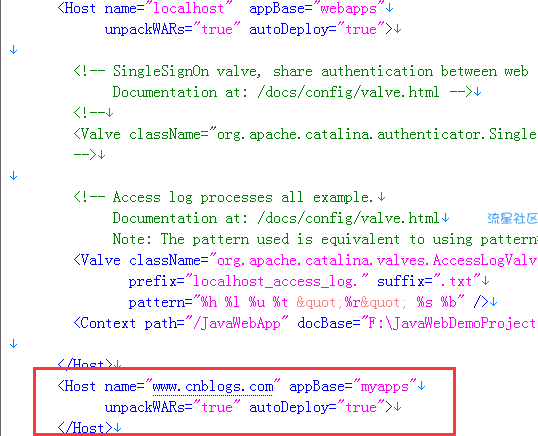Click the 'myapps' appBase value
This screenshot has width=538, height=436.
385,387
